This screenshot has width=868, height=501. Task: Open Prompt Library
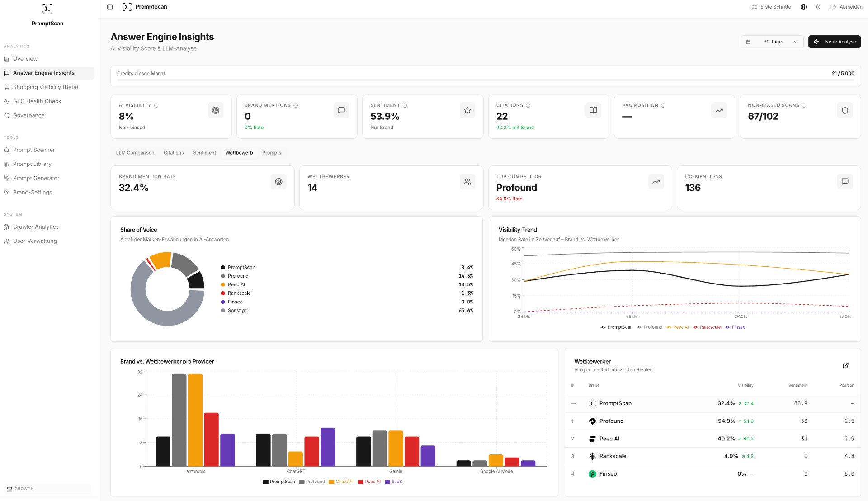pos(47,164)
